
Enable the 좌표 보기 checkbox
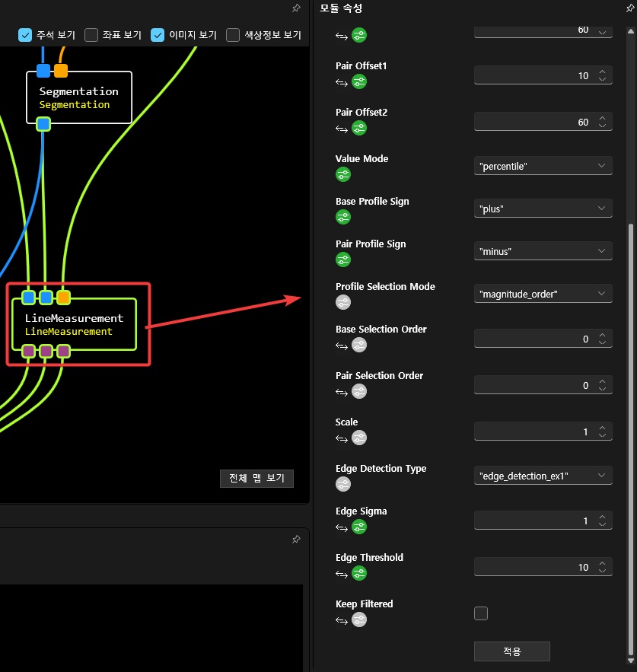(91, 35)
